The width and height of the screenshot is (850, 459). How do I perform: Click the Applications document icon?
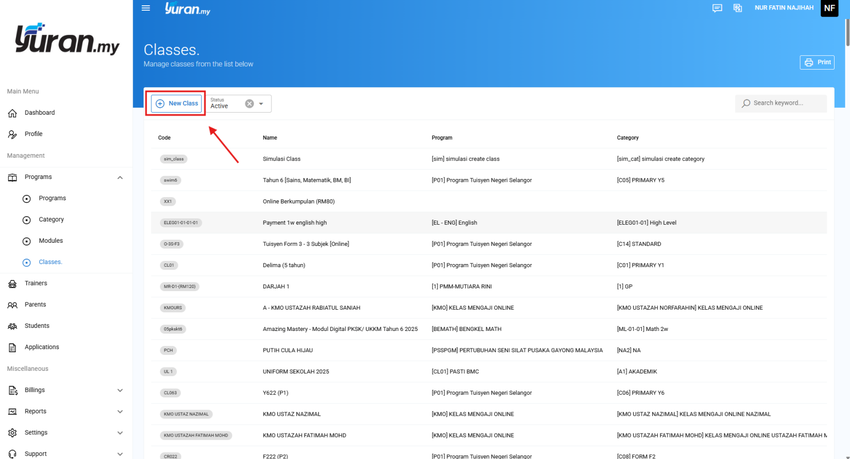(x=12, y=347)
